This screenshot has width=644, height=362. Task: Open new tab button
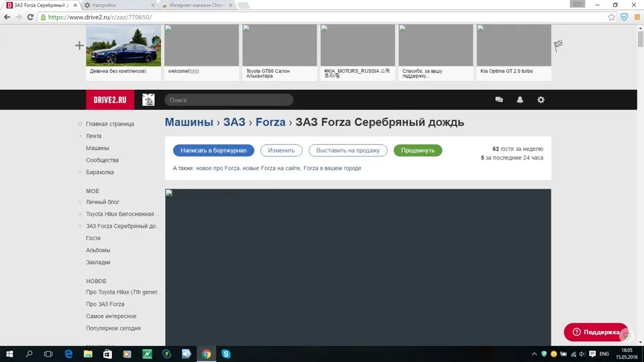click(x=244, y=5)
